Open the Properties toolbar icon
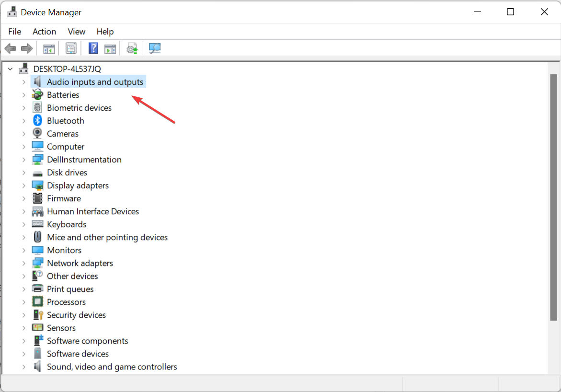Image resolution: width=561 pixels, height=392 pixels. point(71,48)
